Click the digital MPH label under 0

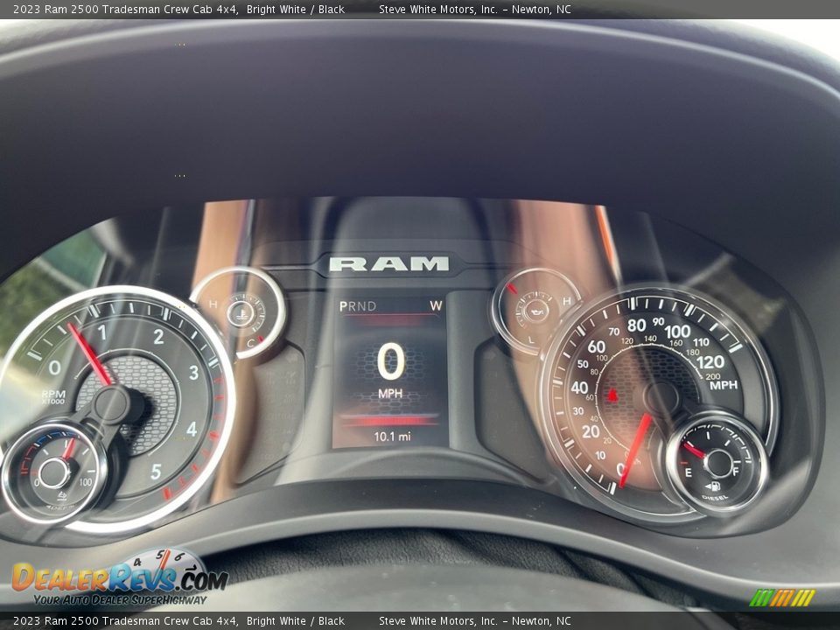390,394
